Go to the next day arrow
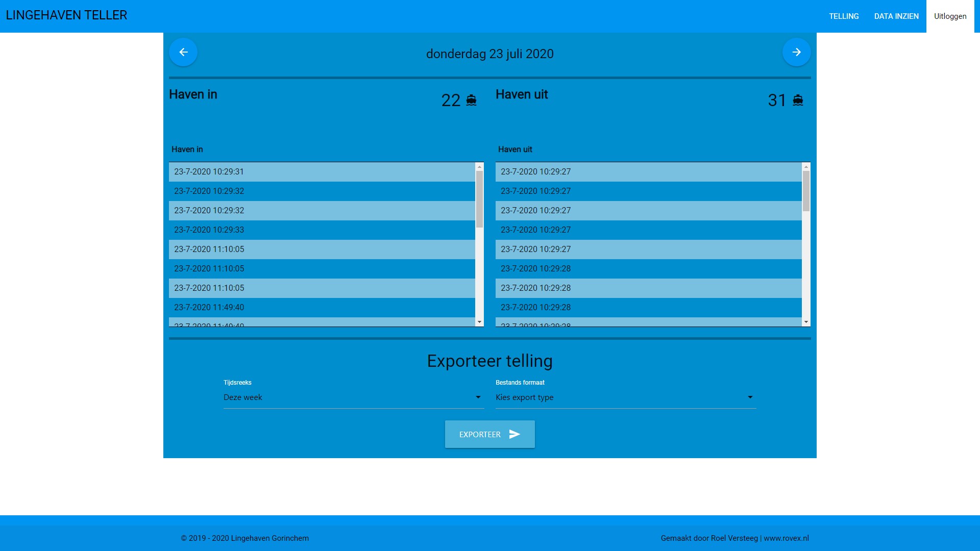980x551 pixels. (x=796, y=52)
